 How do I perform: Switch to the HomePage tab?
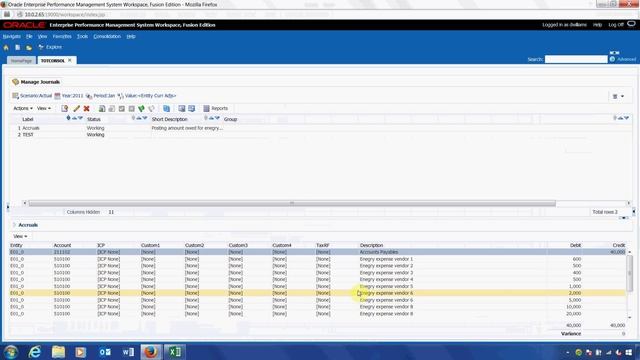[21, 60]
